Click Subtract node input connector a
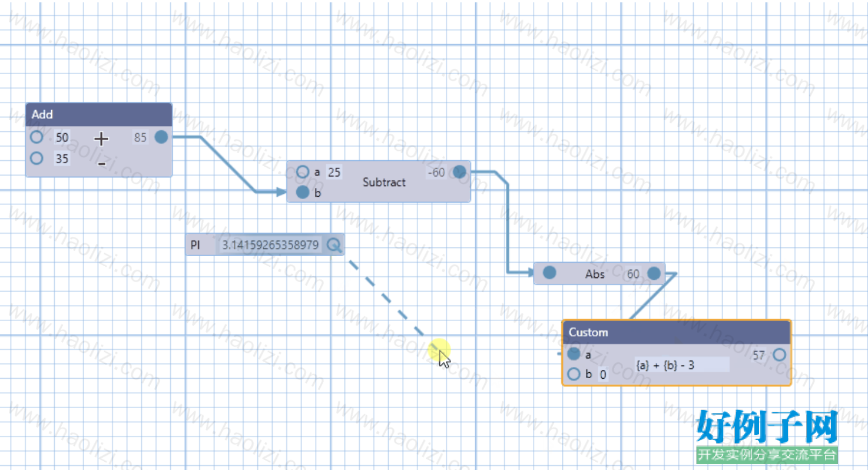 coord(303,172)
